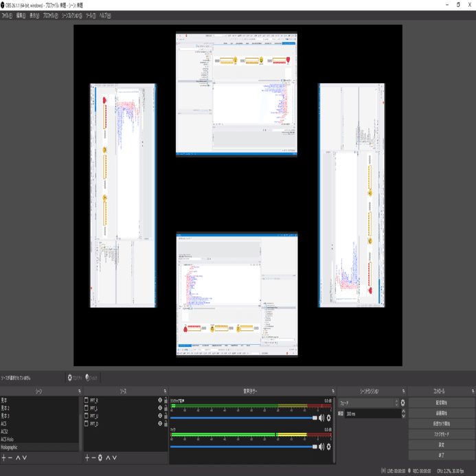Move the selected scene down with arrow
The height and width of the screenshot is (476, 476).
click(x=25, y=457)
